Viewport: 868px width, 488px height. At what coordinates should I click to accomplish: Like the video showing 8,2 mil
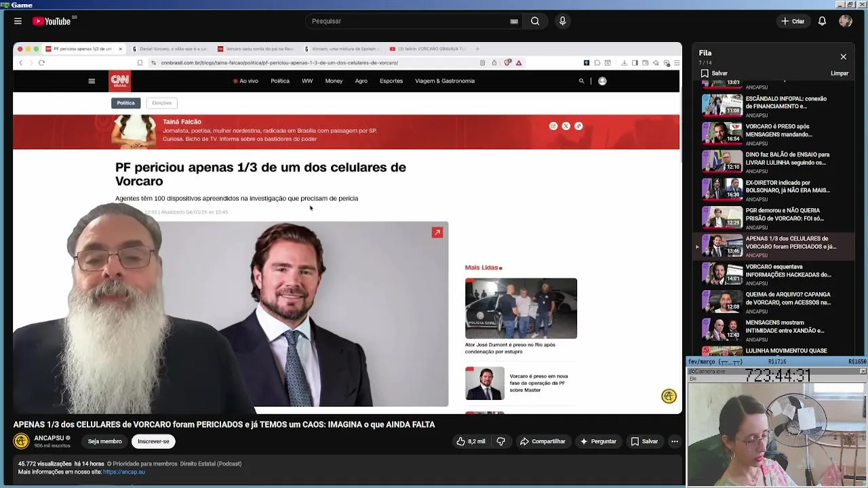(x=471, y=441)
